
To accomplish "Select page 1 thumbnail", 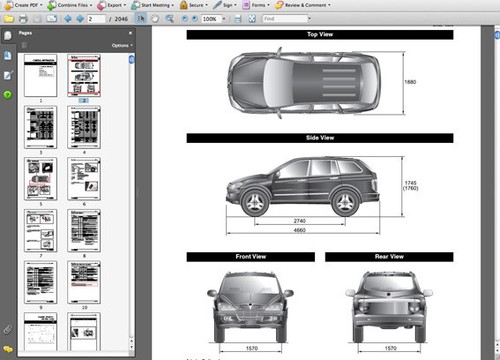I will (41, 76).
